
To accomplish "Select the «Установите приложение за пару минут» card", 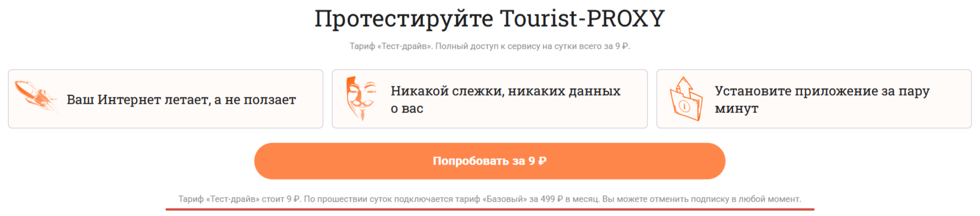I will click(x=814, y=99).
